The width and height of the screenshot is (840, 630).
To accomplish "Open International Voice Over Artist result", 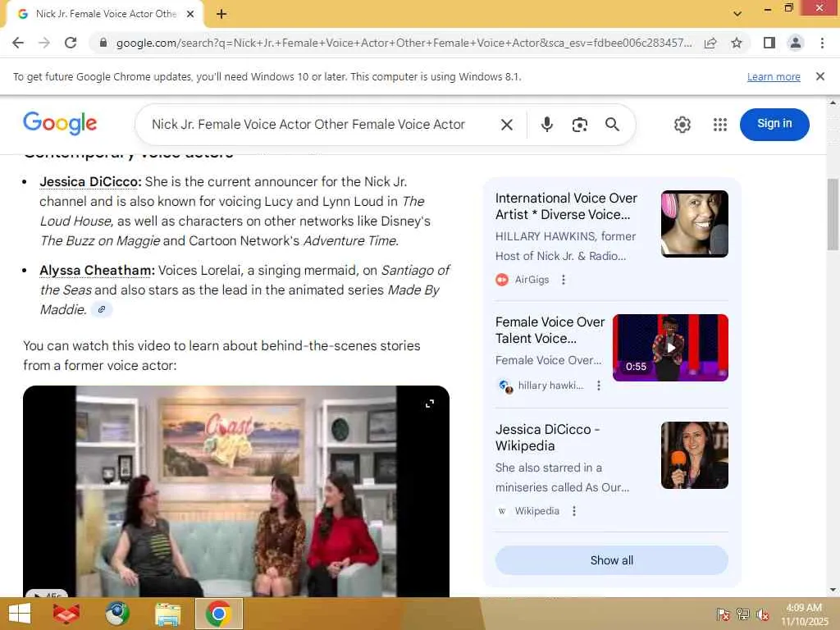I will pos(566,206).
